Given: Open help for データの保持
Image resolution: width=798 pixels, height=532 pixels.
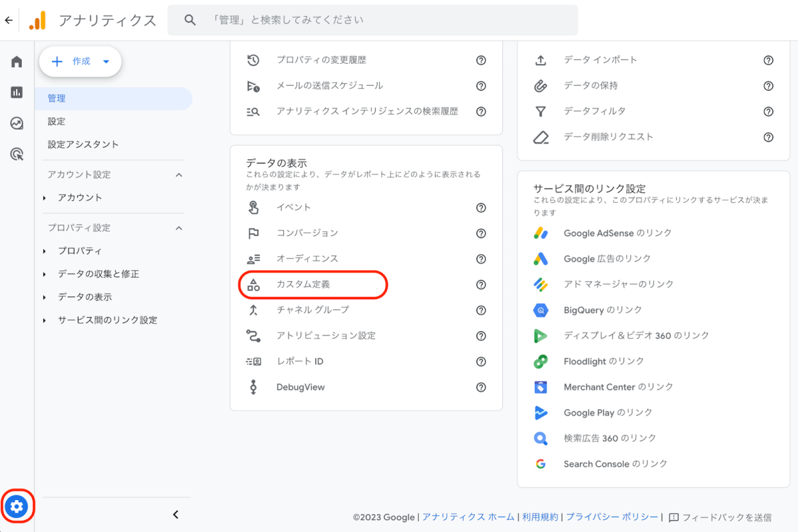Looking at the screenshot, I should (x=768, y=86).
